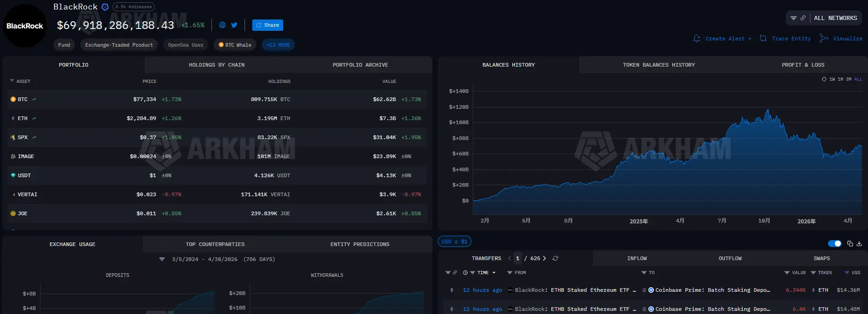Open BlackRock's website via globe icon
Image resolution: width=868 pixels, height=314 pixels.
coord(222,25)
